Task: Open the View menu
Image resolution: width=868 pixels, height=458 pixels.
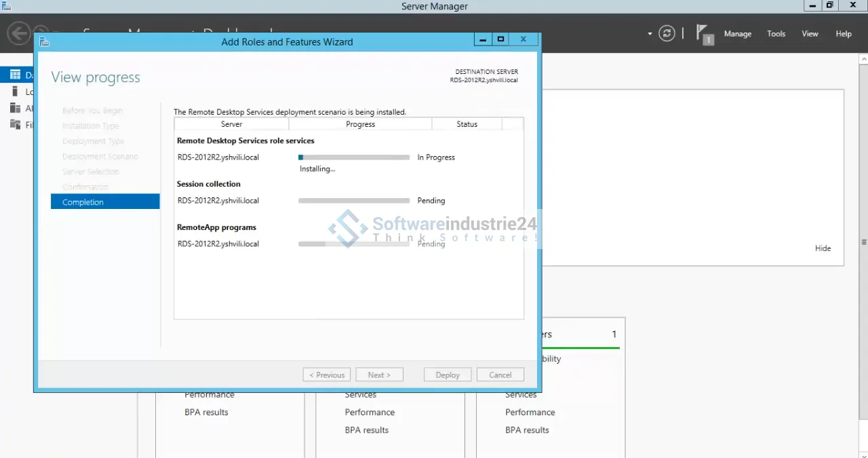Action: pyautogui.click(x=810, y=34)
